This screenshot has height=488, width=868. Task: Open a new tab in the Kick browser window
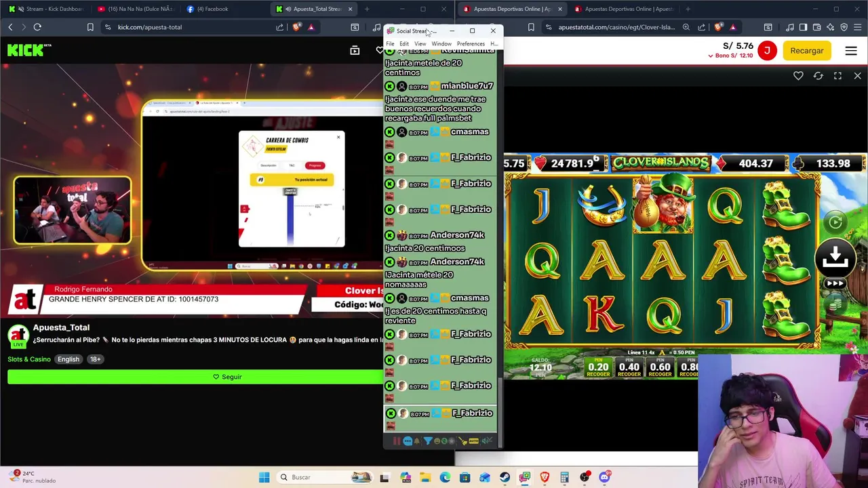click(367, 9)
